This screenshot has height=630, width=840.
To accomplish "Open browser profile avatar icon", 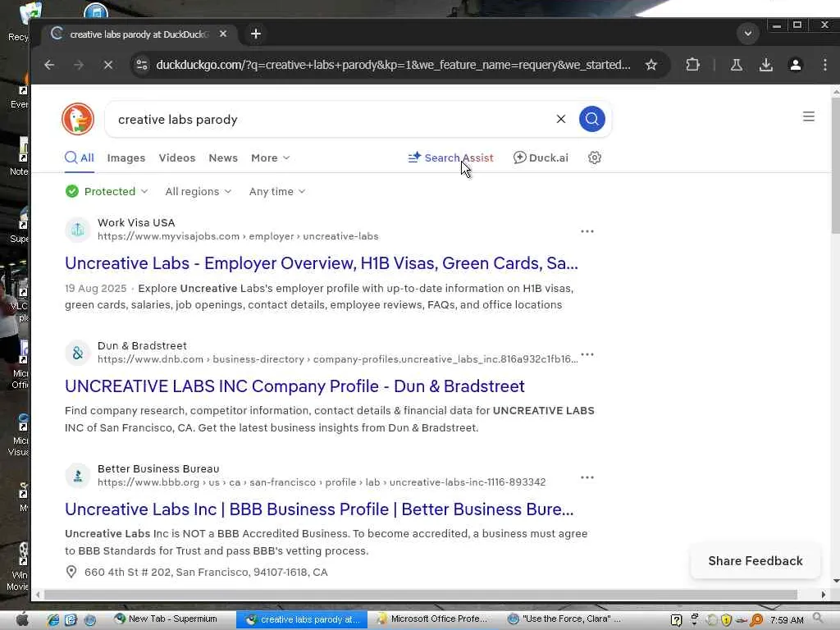I will point(796,65).
